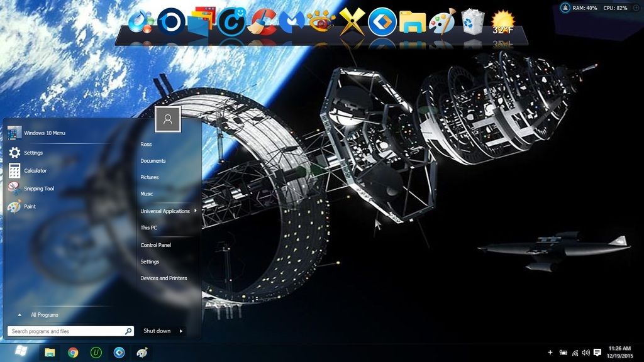Open Pictures from the Start menu
The height and width of the screenshot is (362, 644).
pos(150,177)
